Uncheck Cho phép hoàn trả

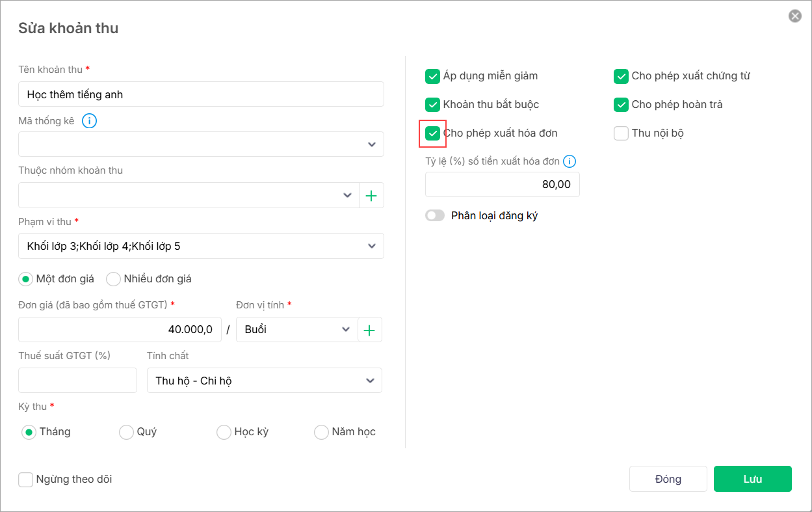622,105
